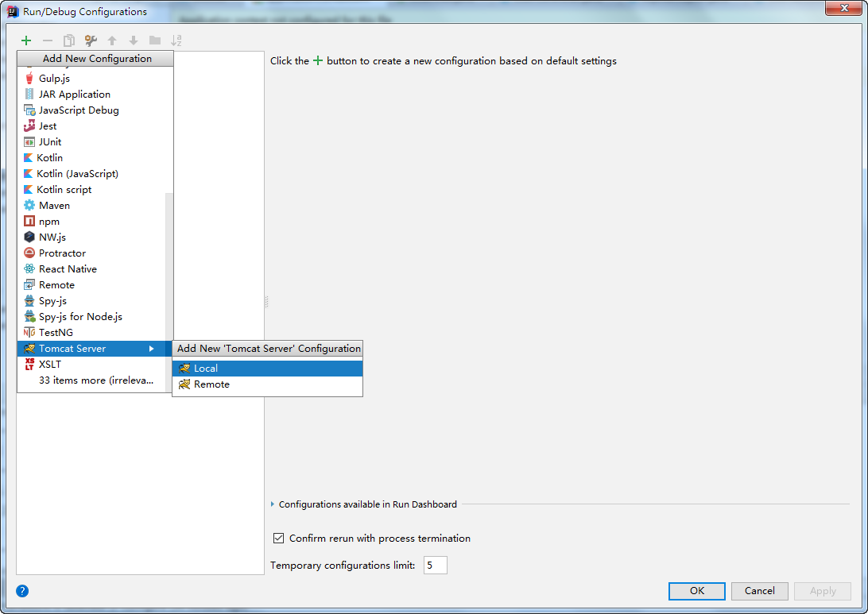Click the Copy Configuration toolbar icon
The height and width of the screenshot is (614, 868).
coord(68,41)
